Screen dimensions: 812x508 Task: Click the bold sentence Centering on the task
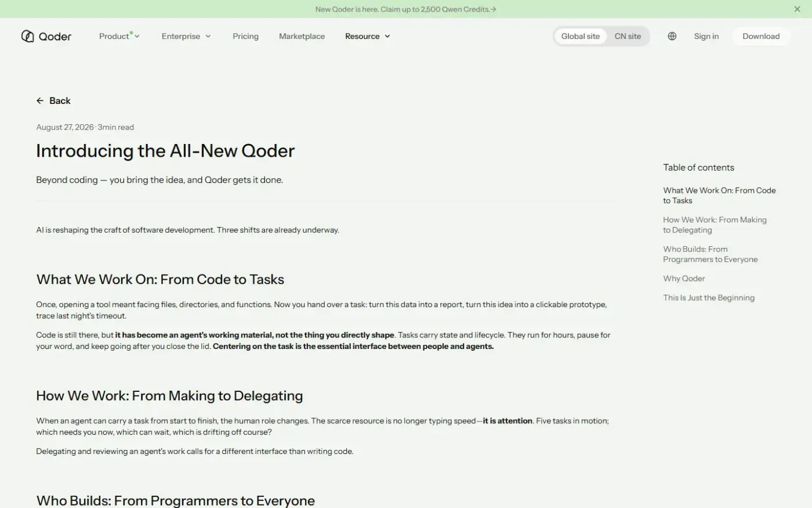click(x=353, y=347)
